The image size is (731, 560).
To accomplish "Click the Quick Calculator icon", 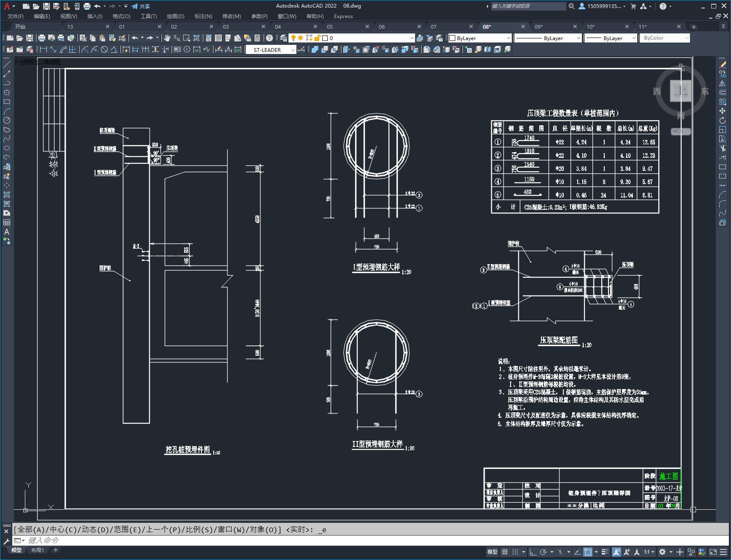I will pyautogui.click(x=257, y=38).
